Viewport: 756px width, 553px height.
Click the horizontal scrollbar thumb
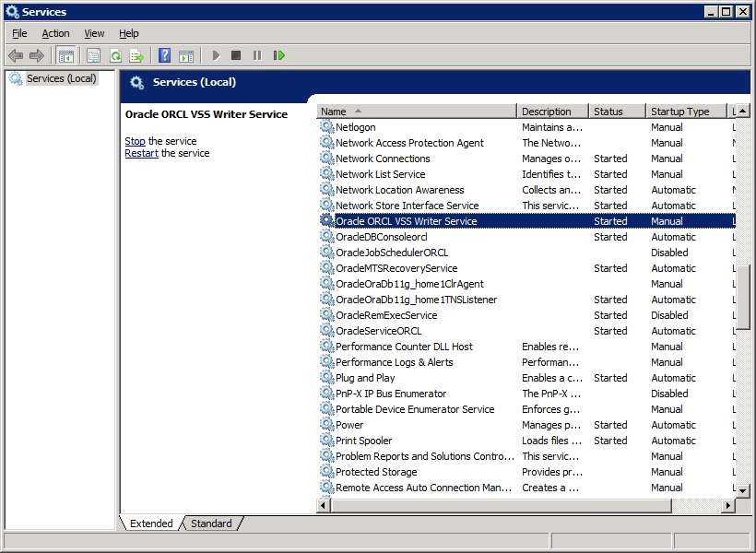coord(501,506)
